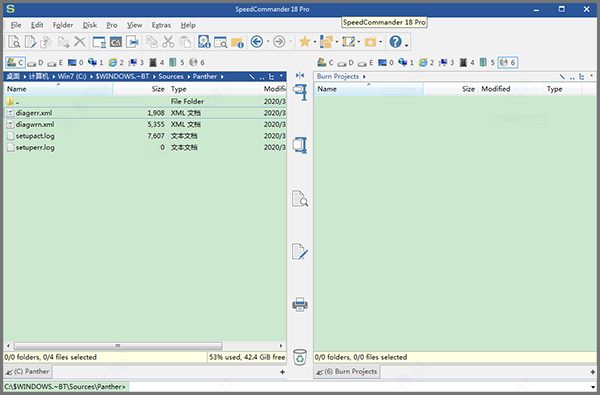Screen dimensions: 600x395
Task: Open the back button history dropdown arrow
Action: 268,42
